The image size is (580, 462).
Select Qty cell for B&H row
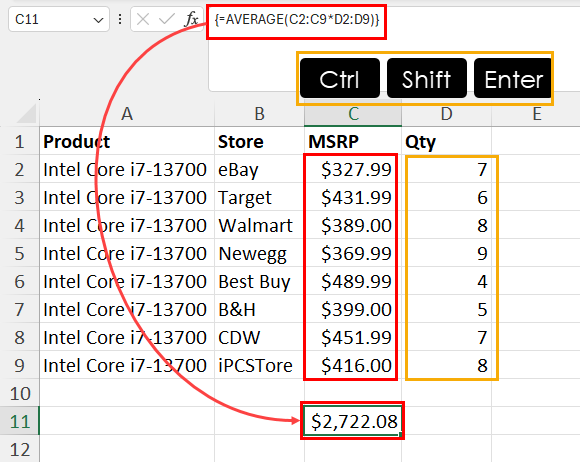tap(446, 310)
